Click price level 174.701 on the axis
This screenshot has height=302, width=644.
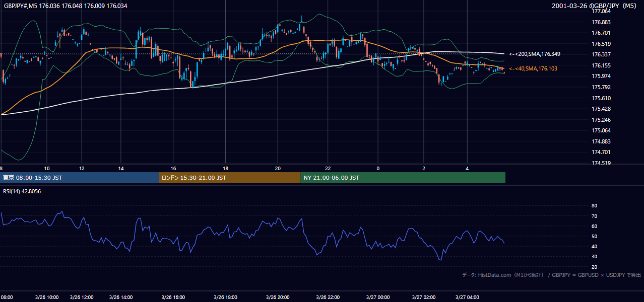coord(601,152)
